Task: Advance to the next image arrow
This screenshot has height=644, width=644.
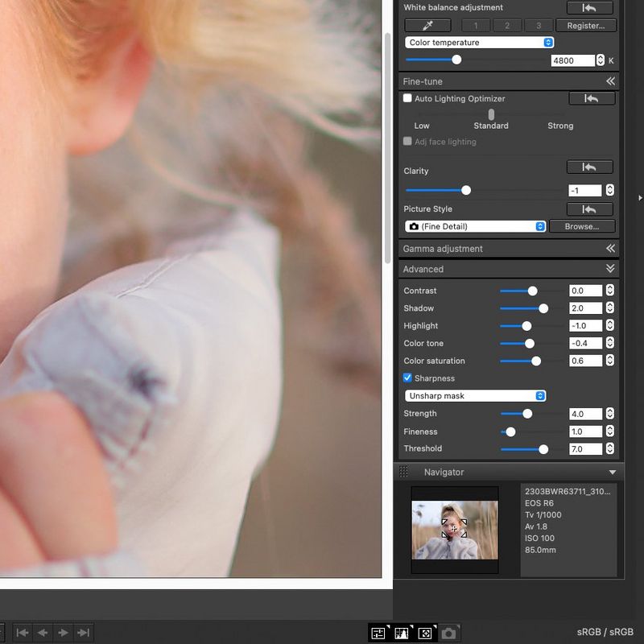Action: click(62, 633)
